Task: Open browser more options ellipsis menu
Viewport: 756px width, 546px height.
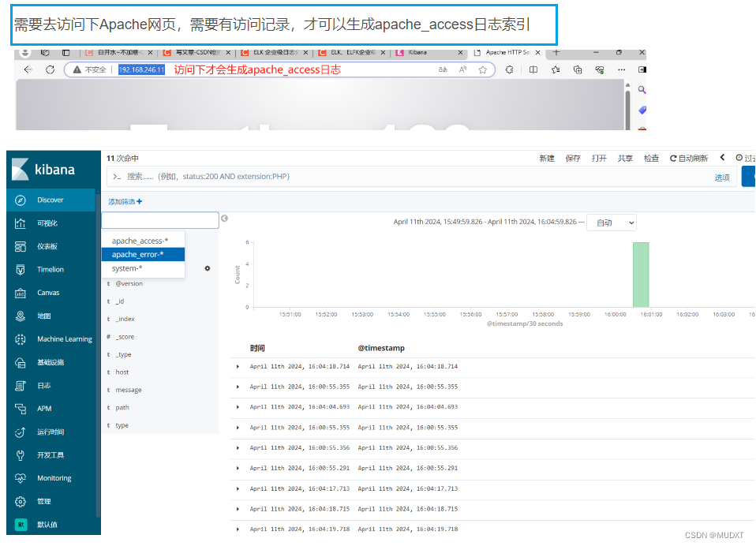Action: 622,70
